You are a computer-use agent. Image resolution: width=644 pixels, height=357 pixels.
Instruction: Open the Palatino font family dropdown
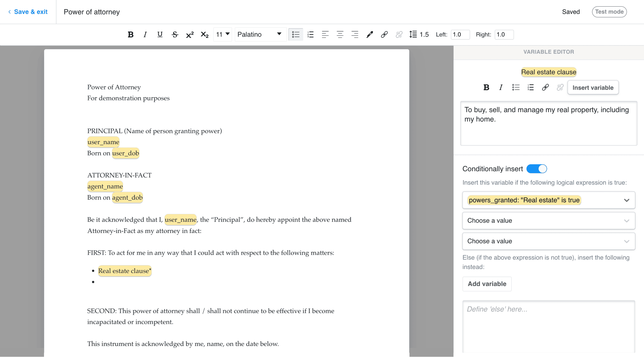pos(260,34)
